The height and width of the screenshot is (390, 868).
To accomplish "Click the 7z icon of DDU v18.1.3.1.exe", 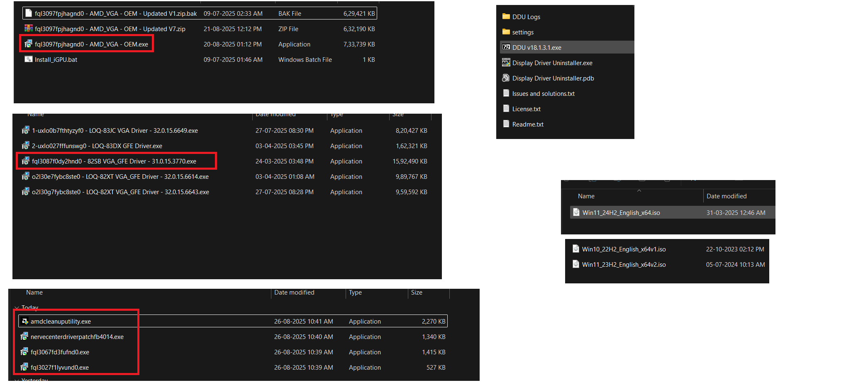I will pyautogui.click(x=506, y=47).
